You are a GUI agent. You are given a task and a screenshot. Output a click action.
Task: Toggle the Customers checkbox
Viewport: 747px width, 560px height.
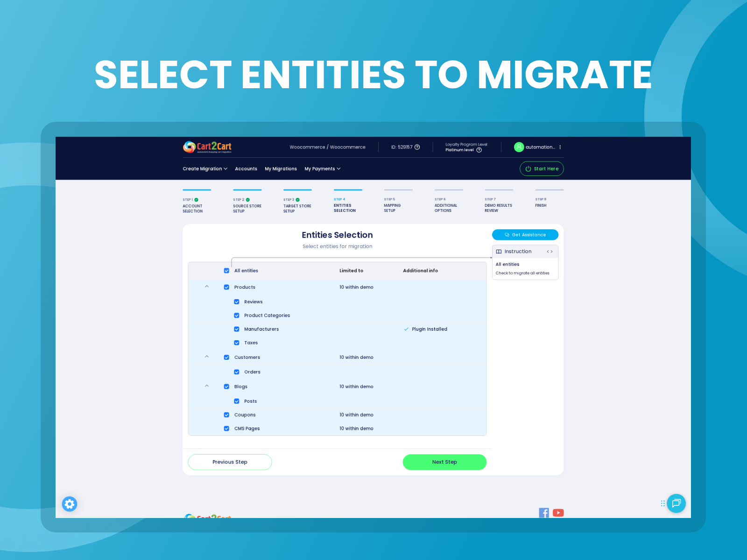click(226, 357)
